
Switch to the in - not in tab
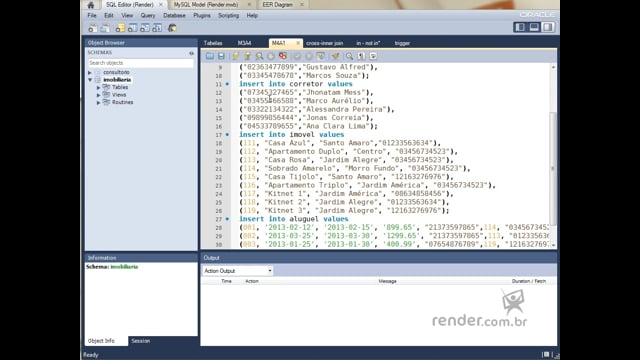[368, 43]
